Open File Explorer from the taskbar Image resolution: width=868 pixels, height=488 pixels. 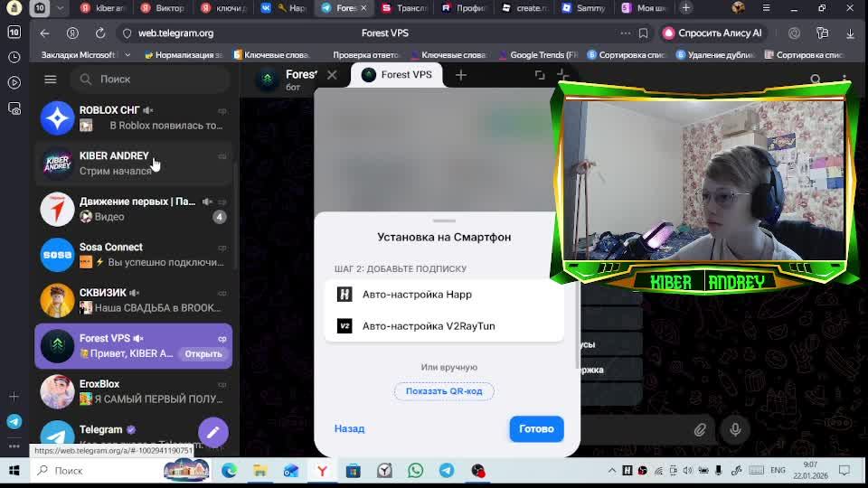coord(260,470)
